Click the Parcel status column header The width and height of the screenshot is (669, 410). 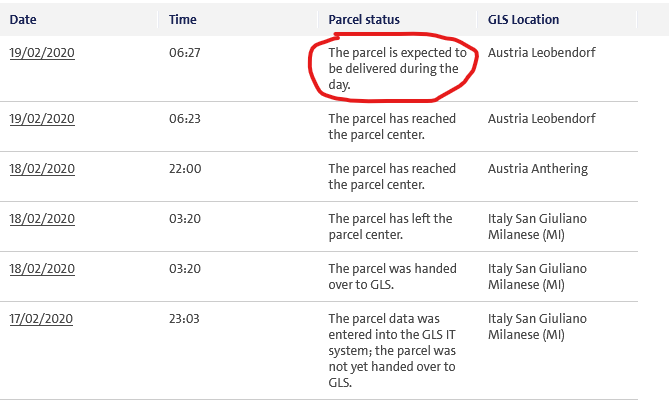click(x=364, y=19)
